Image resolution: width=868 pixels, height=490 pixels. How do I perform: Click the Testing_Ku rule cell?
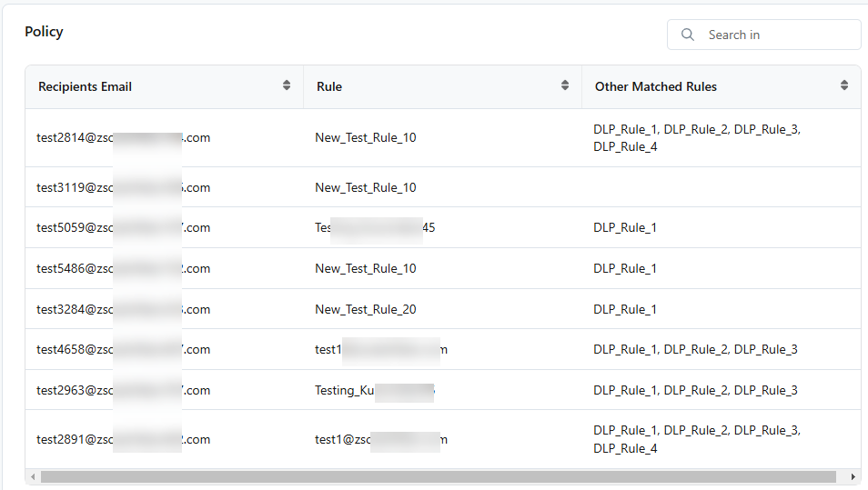[x=374, y=390]
